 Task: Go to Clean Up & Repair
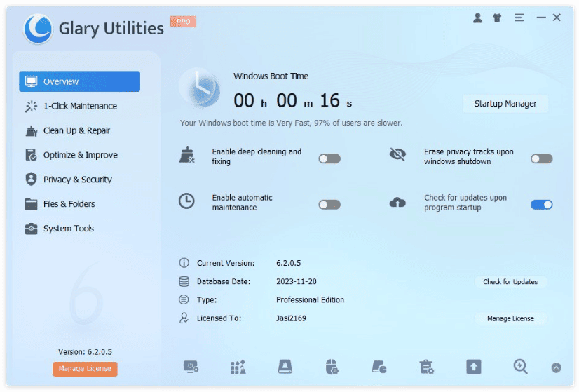[x=79, y=130]
